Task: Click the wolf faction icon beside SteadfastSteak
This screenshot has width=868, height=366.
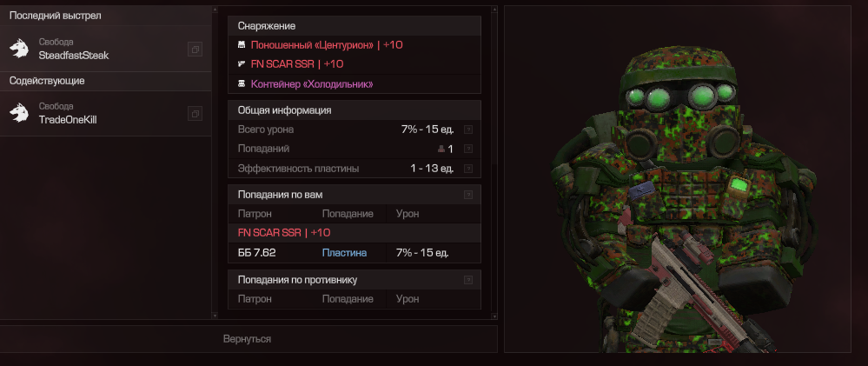Action: pos(19,49)
